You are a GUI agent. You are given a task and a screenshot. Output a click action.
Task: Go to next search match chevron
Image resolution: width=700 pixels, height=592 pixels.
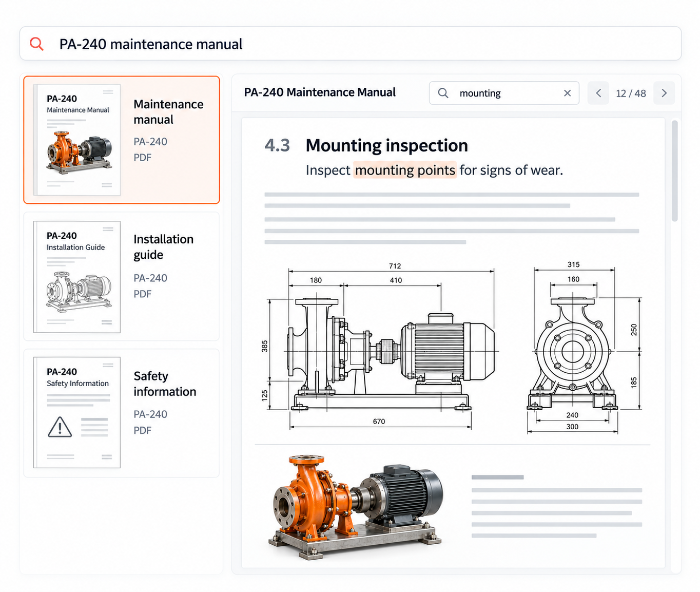[664, 93]
